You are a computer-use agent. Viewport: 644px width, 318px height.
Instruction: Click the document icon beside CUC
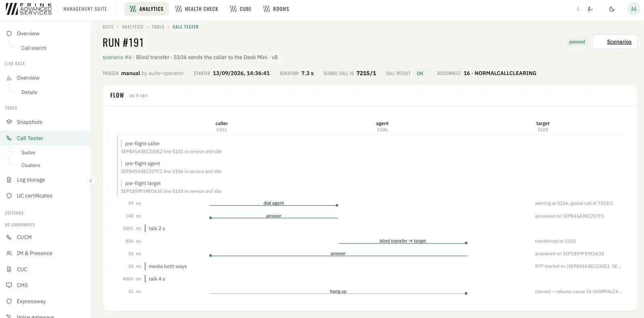pyautogui.click(x=9, y=269)
